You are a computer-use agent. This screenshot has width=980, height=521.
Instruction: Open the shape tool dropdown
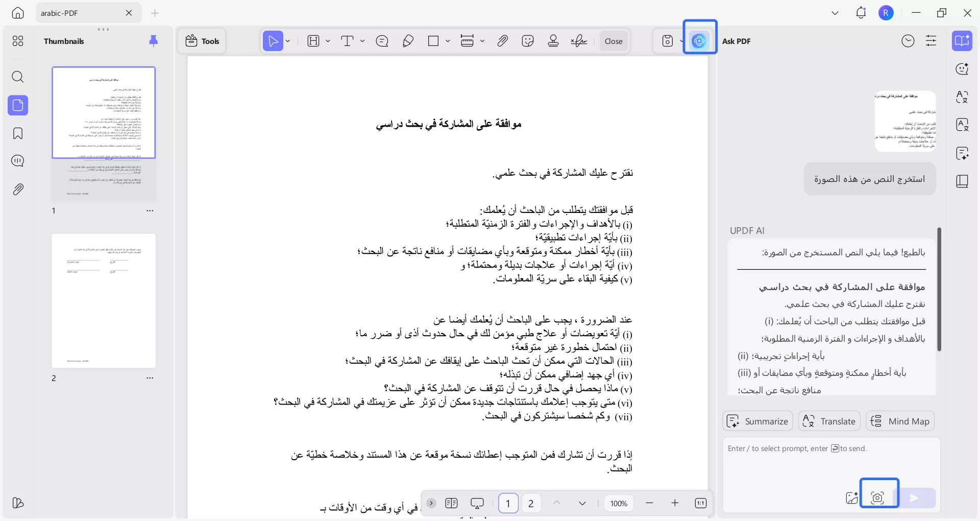(447, 41)
